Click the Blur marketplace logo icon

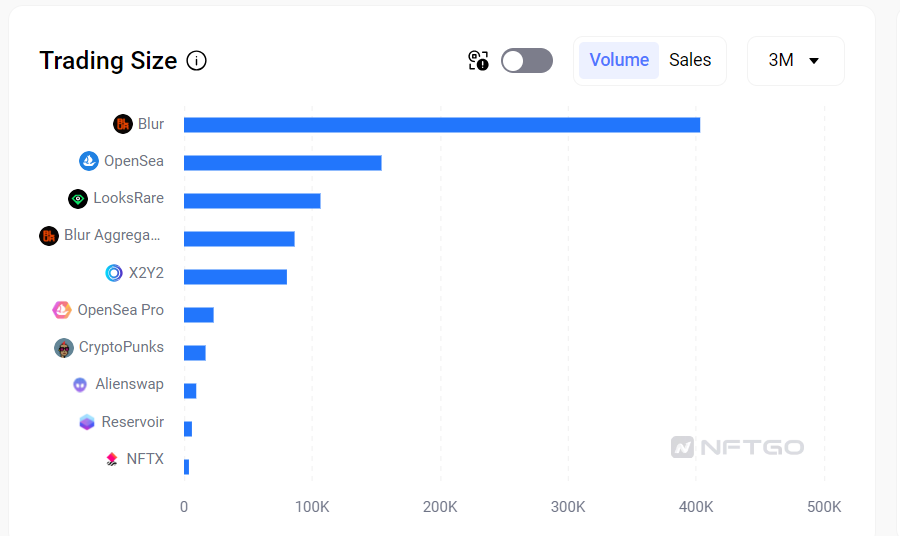coord(123,124)
